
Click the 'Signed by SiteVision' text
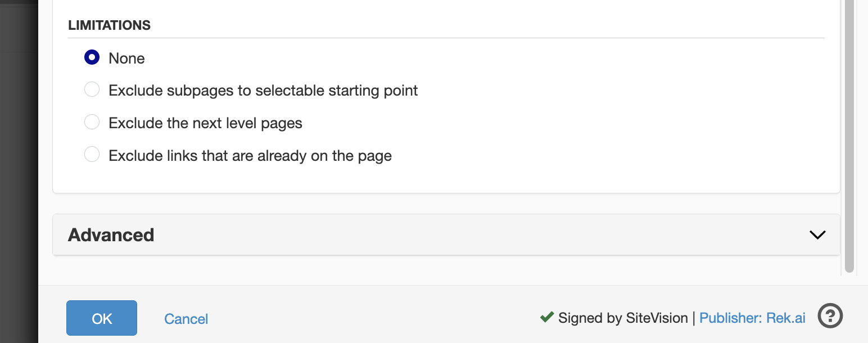click(623, 318)
